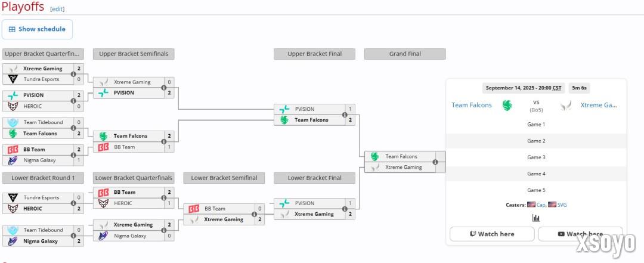Click Lower Bracket Quarterfinals header
This screenshot has height=263, width=644.
point(134,178)
